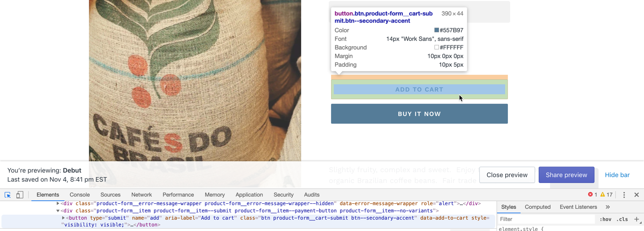The height and width of the screenshot is (231, 644).
Task: Click 'You're previewing: Debut' text
Action: click(44, 170)
